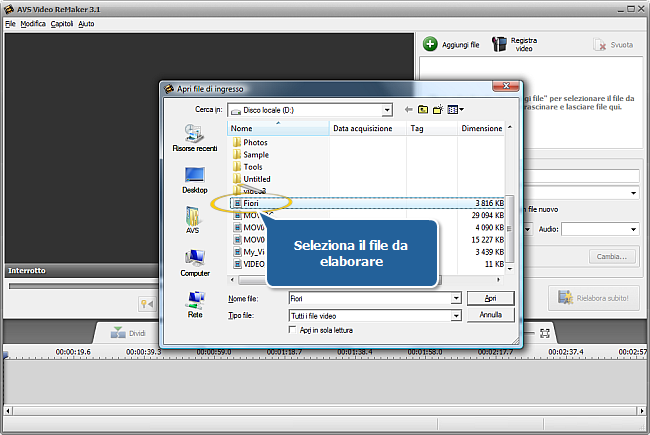Sort by Nome column header
Screen dimensions: 650x435
coord(278,128)
